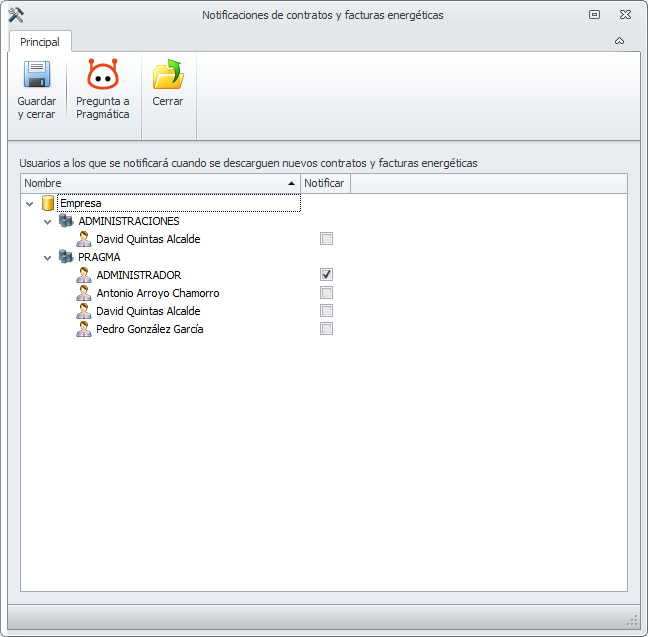The image size is (648, 637).
Task: Select the ADMINISTRADOR user name
Action: tap(139, 275)
